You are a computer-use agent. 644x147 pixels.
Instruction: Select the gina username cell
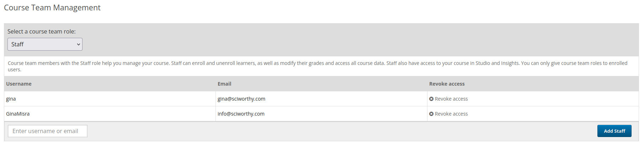[110, 99]
